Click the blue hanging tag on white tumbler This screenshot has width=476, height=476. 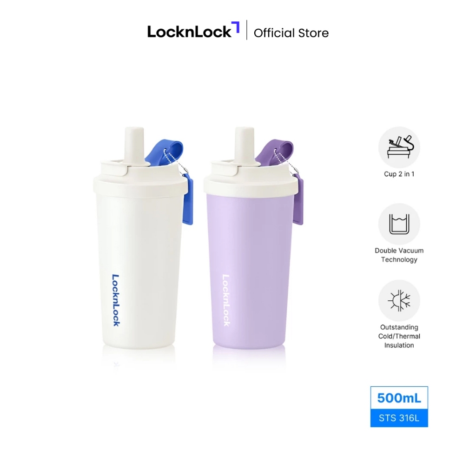187,201
